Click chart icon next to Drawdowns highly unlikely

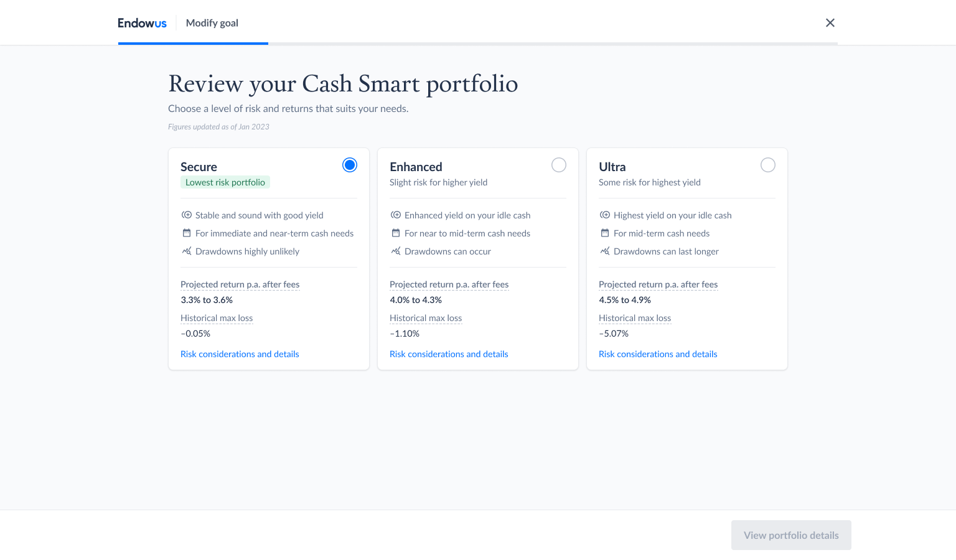tap(187, 251)
